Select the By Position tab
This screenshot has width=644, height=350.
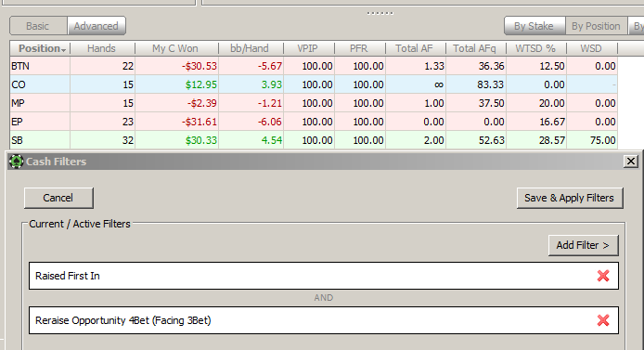[596, 26]
